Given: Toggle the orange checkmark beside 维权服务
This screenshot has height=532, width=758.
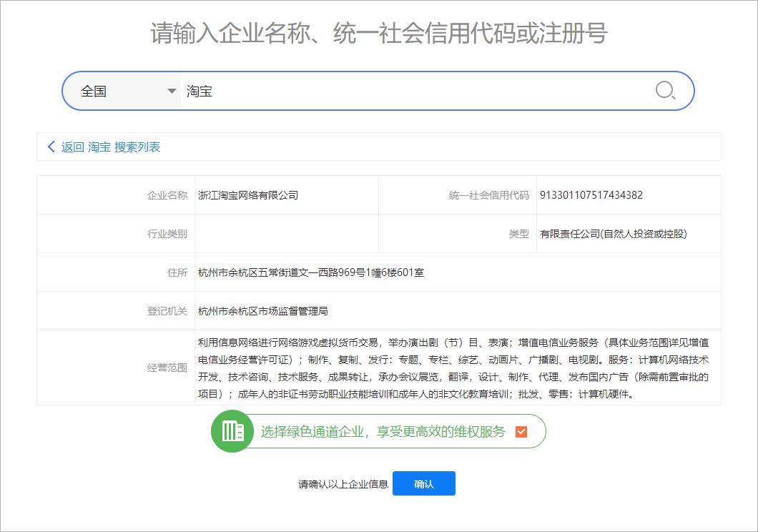Looking at the screenshot, I should [x=521, y=431].
